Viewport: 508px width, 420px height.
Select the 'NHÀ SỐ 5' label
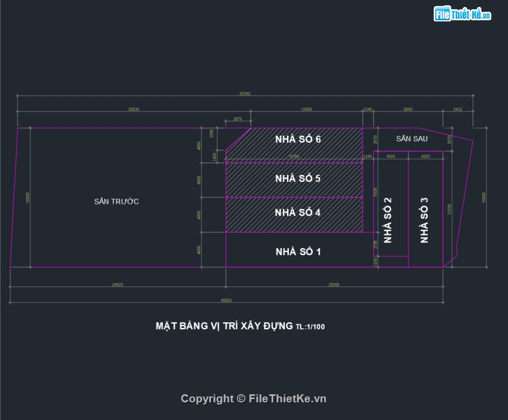point(298,178)
